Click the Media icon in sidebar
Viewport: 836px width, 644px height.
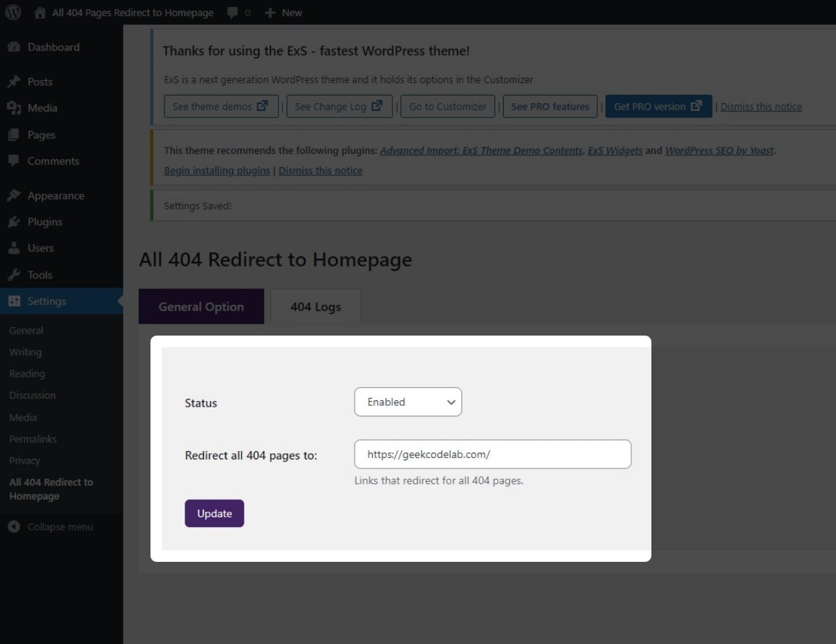point(14,108)
